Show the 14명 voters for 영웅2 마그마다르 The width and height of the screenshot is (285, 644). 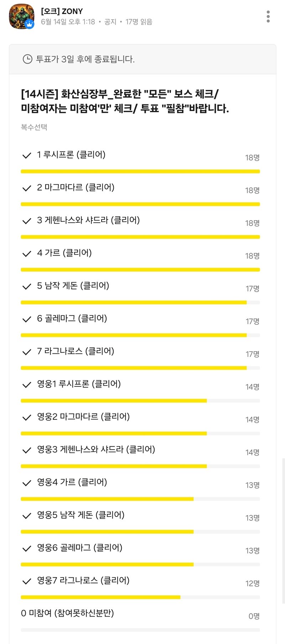pyautogui.click(x=252, y=420)
